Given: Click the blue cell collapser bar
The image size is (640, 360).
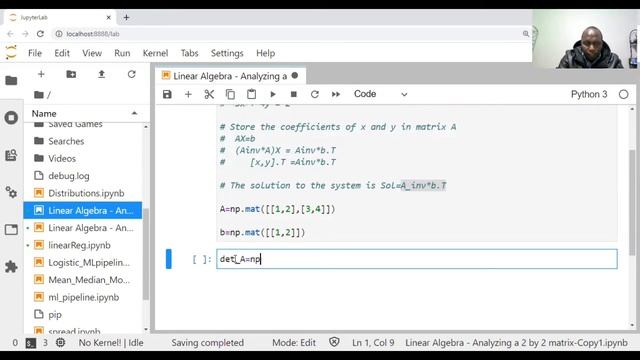Looking at the screenshot, I should (x=169, y=259).
